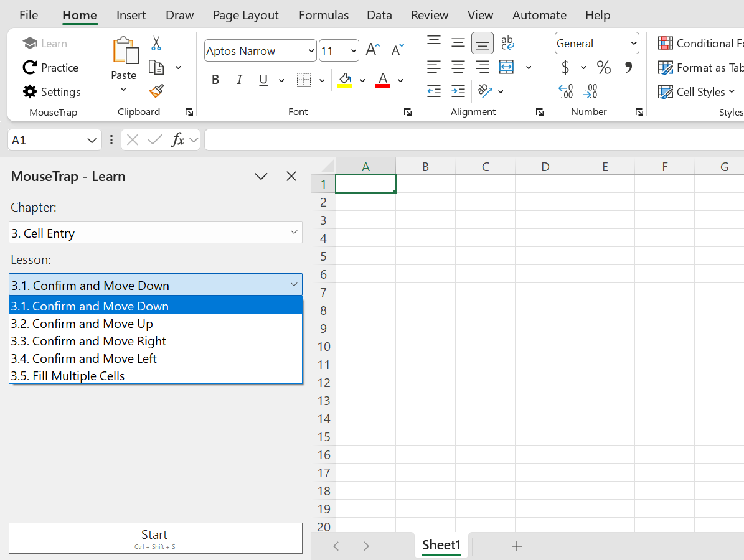Click the Increase Indent icon
744x560 pixels.
[458, 91]
